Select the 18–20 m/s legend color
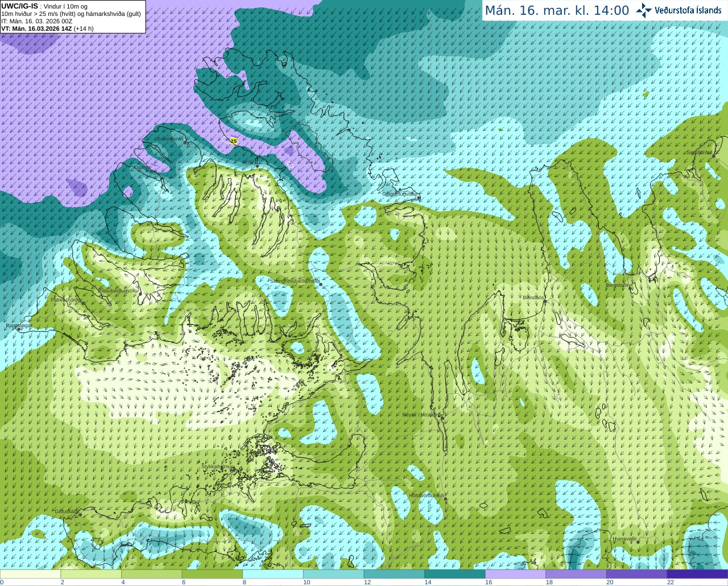Image resolution: width=728 pixels, height=586 pixels. coord(576,574)
